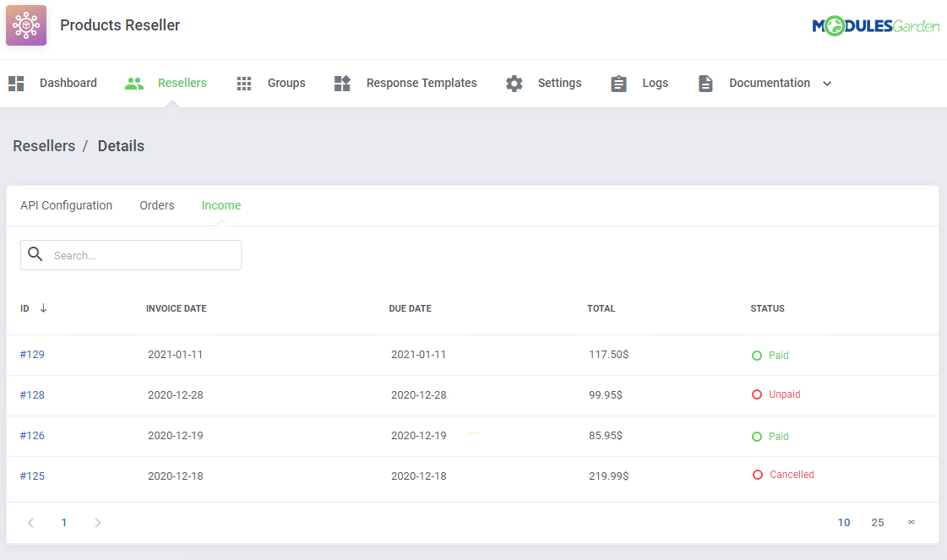The height and width of the screenshot is (560, 947).
Task: Open the Resellers menu item
Action: click(x=182, y=83)
